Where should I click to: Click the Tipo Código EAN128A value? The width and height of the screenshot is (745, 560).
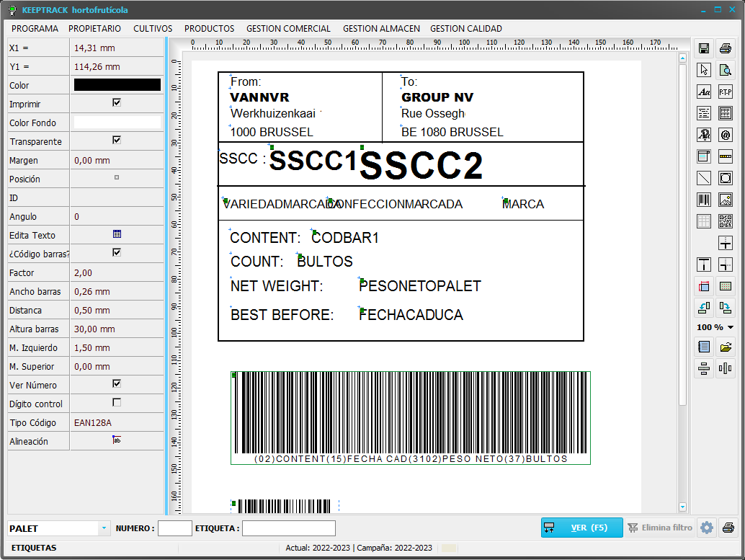pyautogui.click(x=93, y=422)
